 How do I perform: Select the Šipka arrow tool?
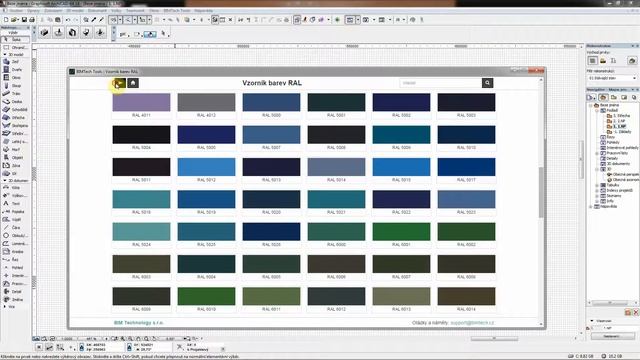[x=15, y=40]
